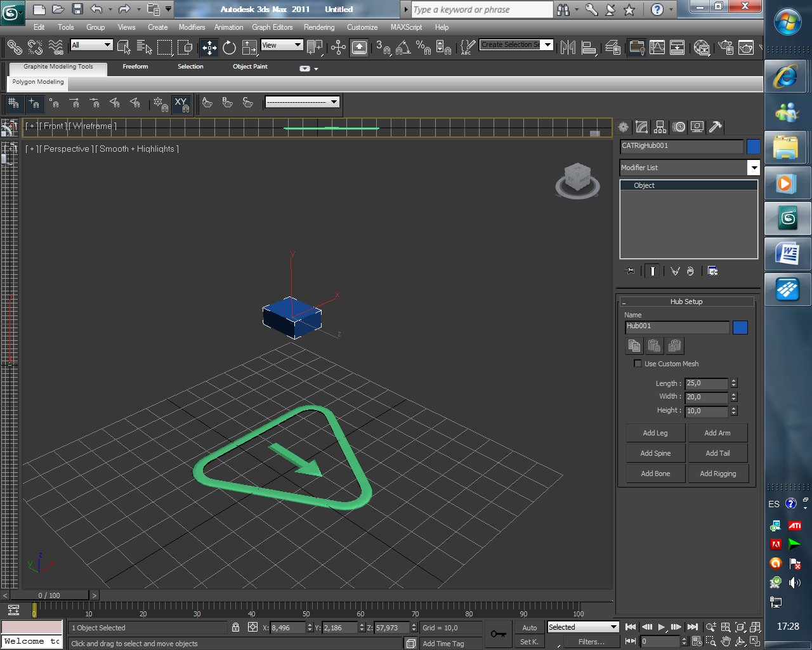Click the Align tool icon

[x=589, y=48]
